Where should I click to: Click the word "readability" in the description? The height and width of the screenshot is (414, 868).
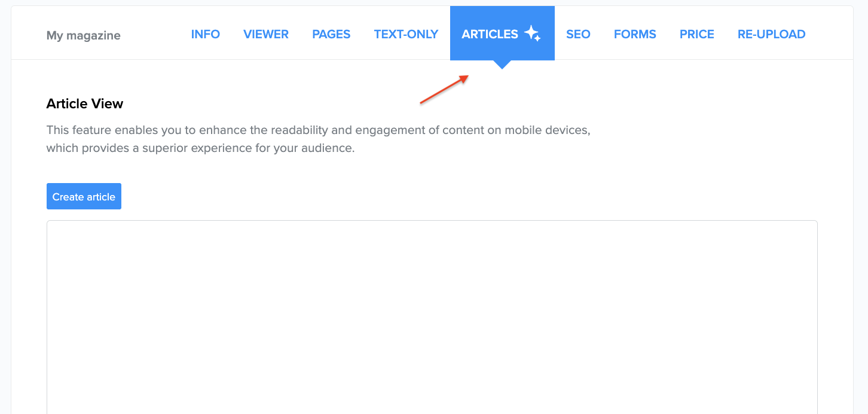(x=301, y=130)
